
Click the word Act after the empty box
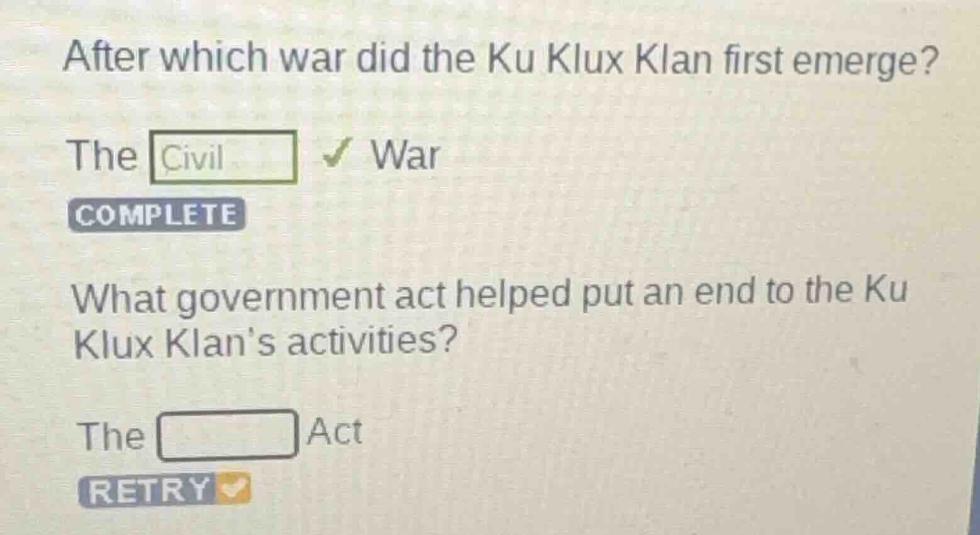(x=335, y=432)
